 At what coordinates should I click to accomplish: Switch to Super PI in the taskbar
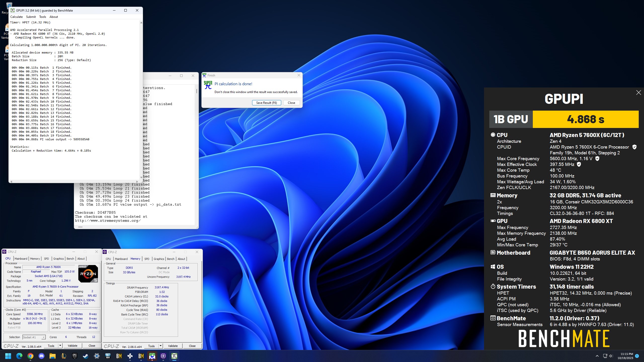click(152, 356)
